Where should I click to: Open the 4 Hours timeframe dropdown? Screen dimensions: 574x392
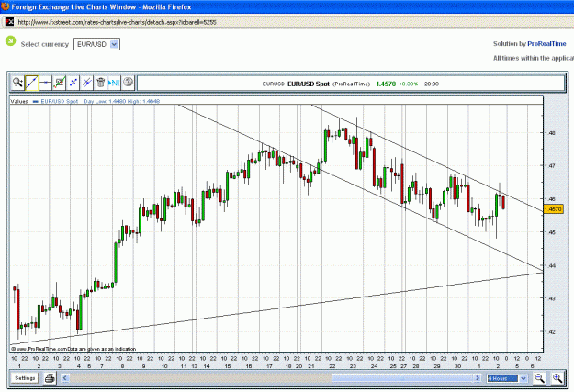click(x=507, y=378)
